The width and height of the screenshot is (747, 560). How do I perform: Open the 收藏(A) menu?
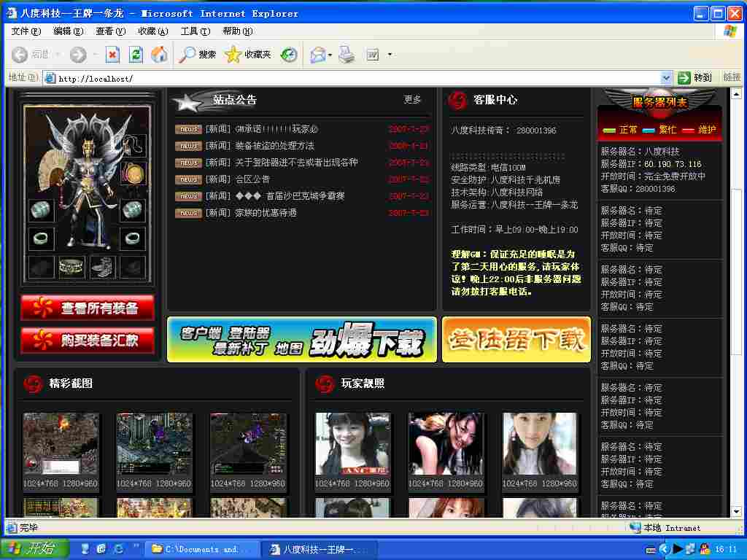(x=152, y=31)
